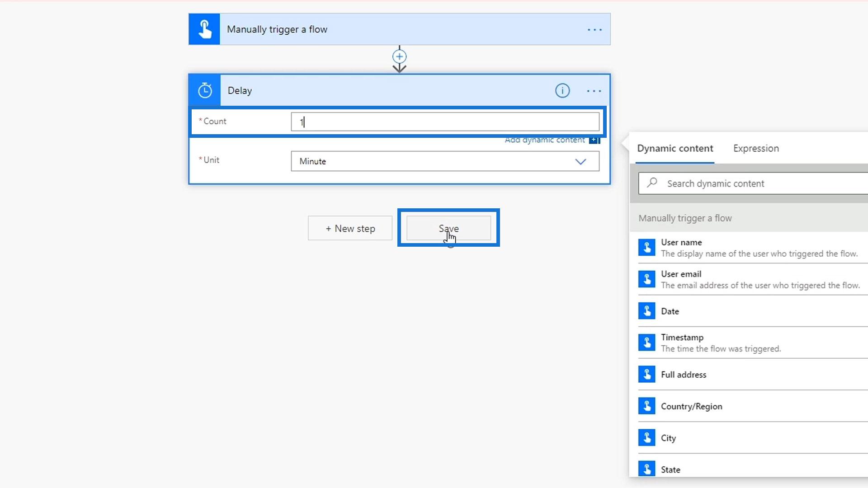Click the Delay timer clock icon
Viewport: 868px width, 488px height.
[x=205, y=90]
